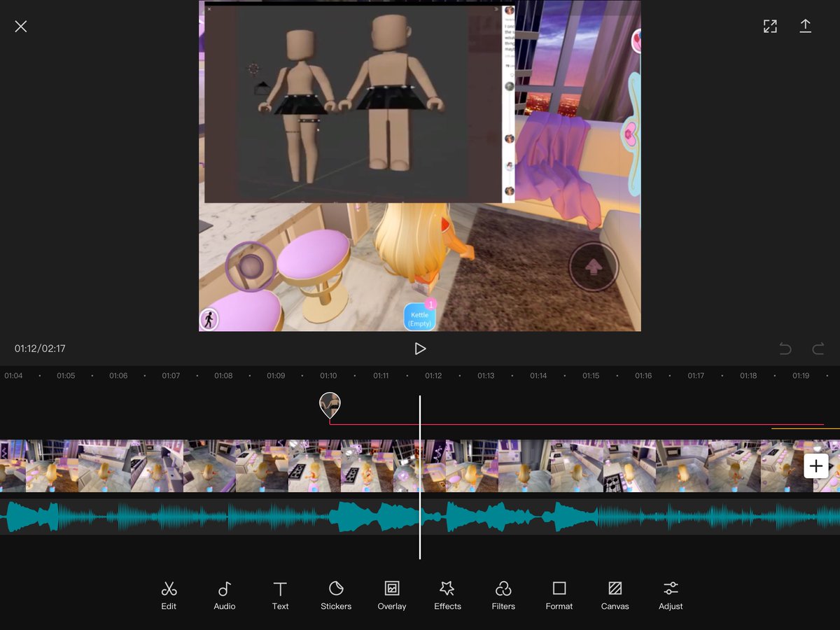Screen dimensions: 840x630
Task: Play the video preview
Action: 420,349
